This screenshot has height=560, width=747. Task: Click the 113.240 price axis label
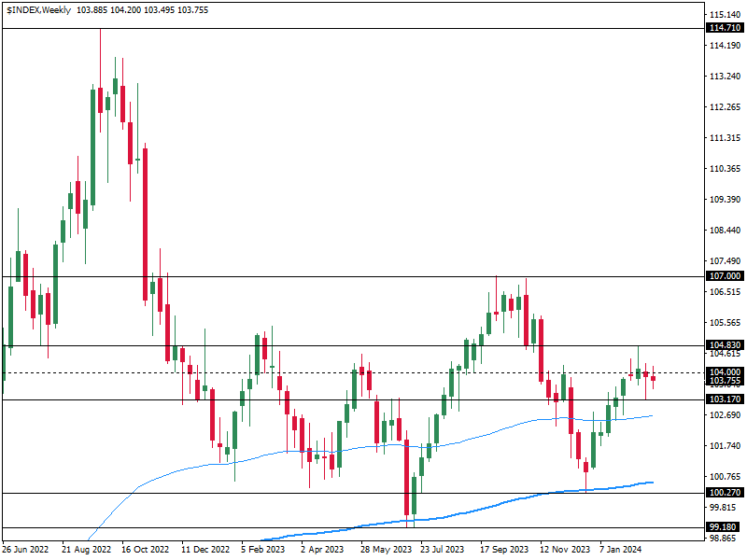(x=726, y=77)
